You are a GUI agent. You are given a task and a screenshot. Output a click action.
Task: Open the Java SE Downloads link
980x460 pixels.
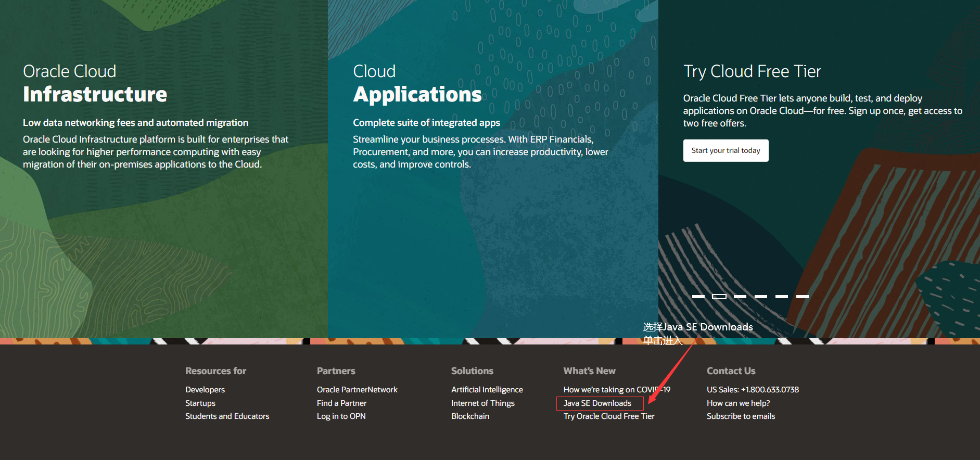597,403
